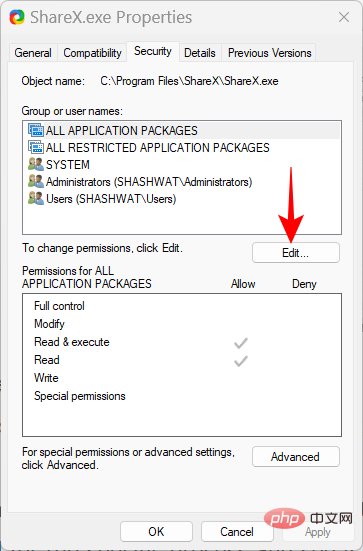363x551 pixels.
Task: Open Advanced security settings
Action: click(x=296, y=456)
